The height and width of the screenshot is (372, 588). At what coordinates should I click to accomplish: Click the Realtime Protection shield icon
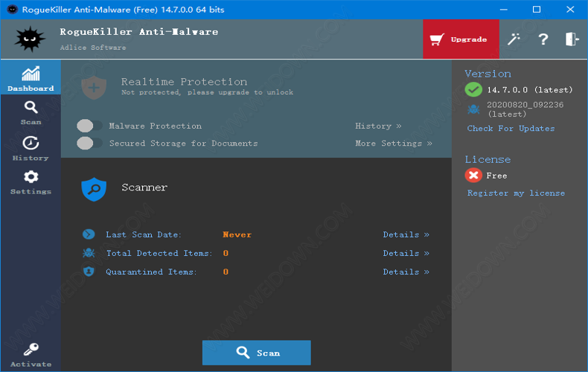click(94, 87)
